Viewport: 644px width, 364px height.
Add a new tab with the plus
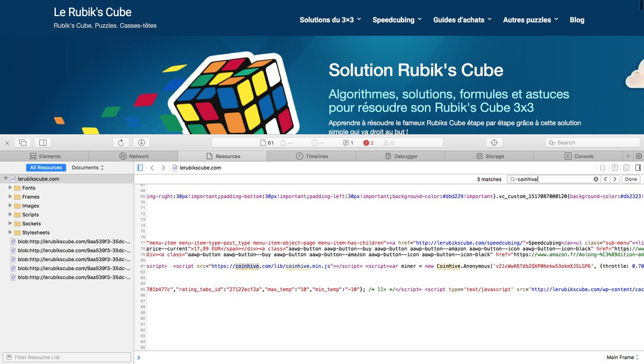pyautogui.click(x=628, y=156)
